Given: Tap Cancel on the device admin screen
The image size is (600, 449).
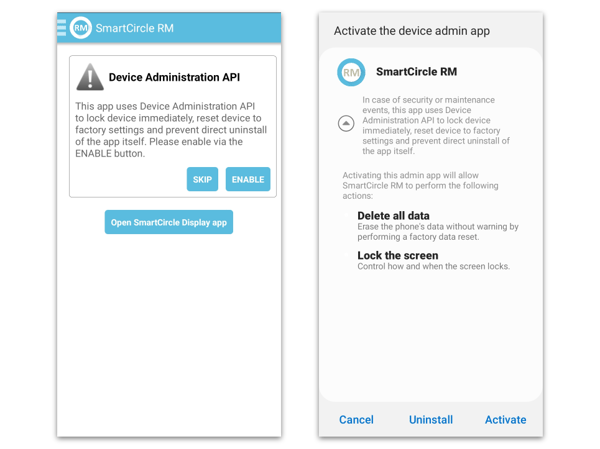Looking at the screenshot, I should (x=356, y=420).
